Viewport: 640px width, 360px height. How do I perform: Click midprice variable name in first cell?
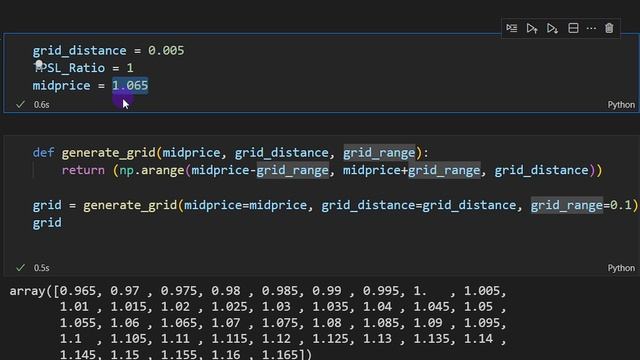coord(62,86)
